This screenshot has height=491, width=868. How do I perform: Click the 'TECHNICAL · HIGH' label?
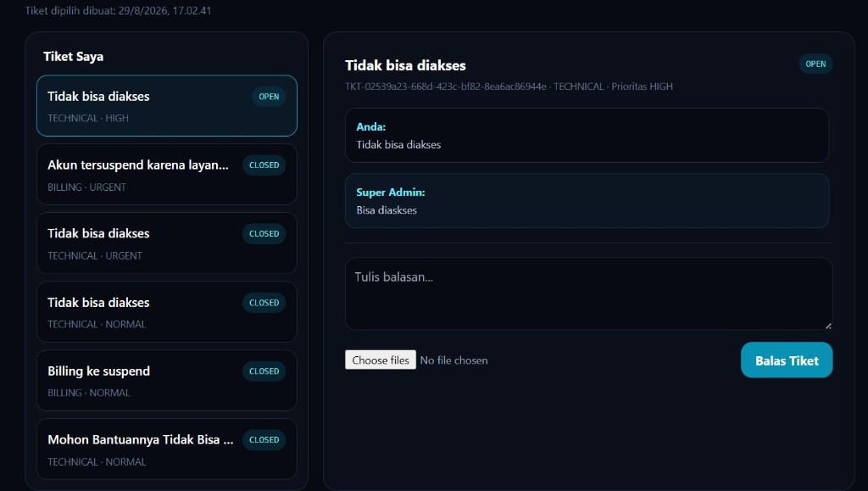(x=88, y=118)
